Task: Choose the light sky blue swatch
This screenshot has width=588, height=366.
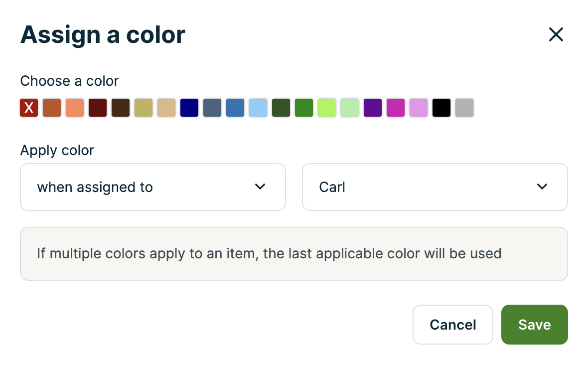Action: [x=258, y=107]
